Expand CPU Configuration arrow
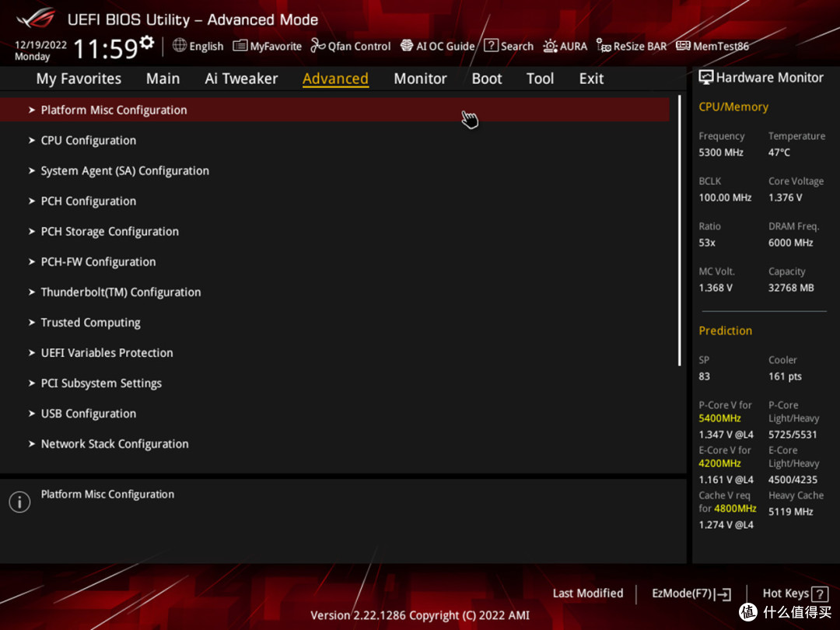Image resolution: width=840 pixels, height=630 pixels. [32, 140]
